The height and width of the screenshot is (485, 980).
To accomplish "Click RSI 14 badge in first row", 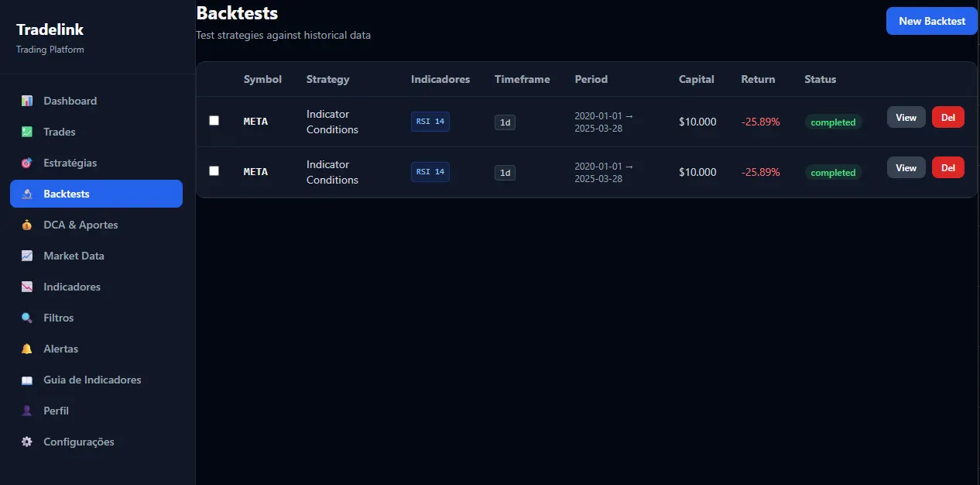I will tap(430, 122).
